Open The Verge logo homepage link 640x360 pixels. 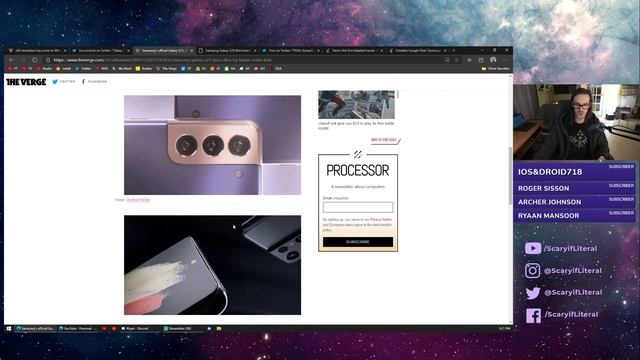coord(26,82)
